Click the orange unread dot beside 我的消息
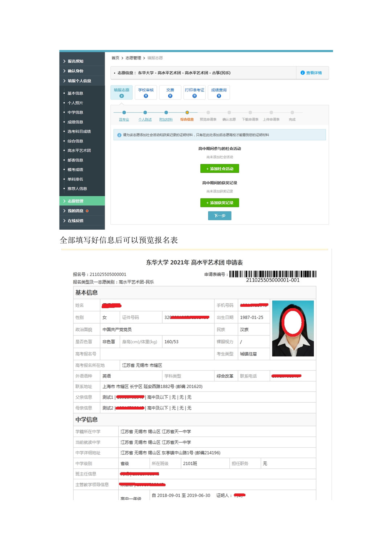 87,211
